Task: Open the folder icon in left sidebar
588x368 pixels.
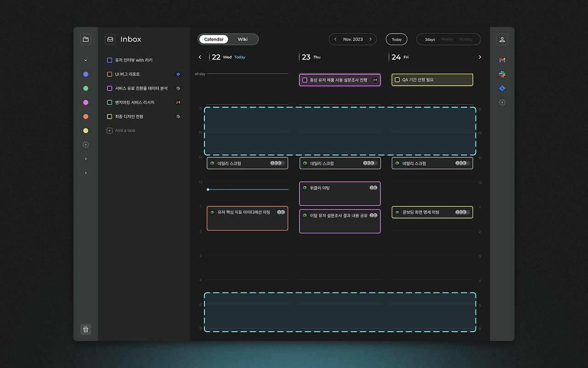Action: (86, 40)
